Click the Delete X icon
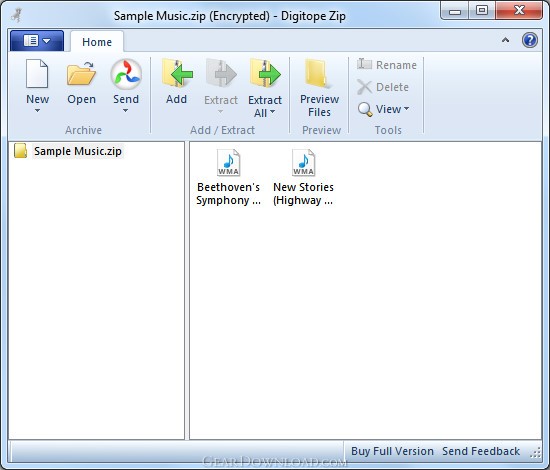This screenshot has width=550, height=470. click(x=364, y=87)
